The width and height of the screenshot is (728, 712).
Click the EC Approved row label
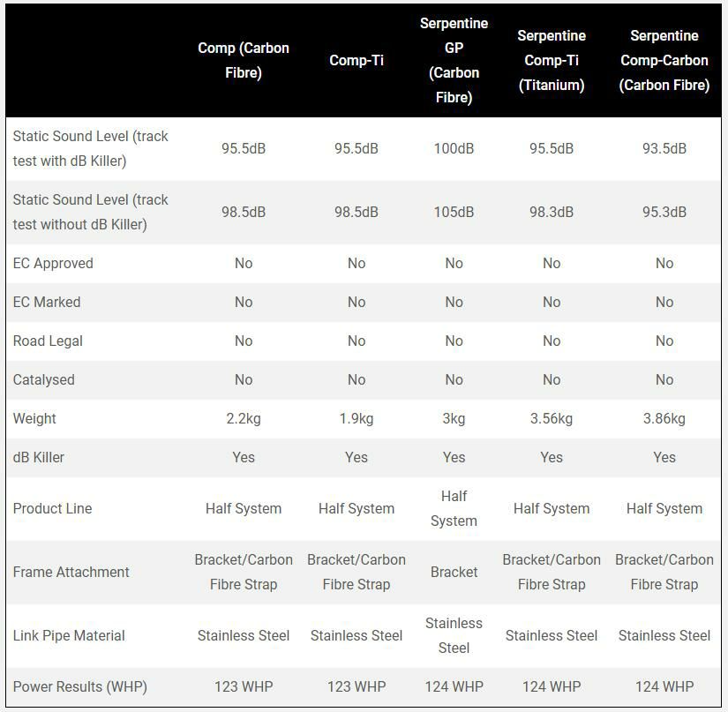point(53,263)
